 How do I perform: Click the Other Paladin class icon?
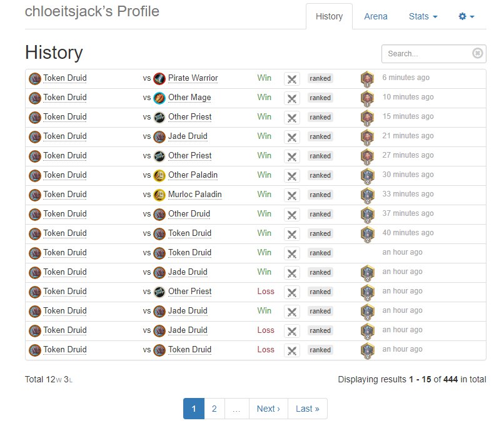[x=159, y=175]
